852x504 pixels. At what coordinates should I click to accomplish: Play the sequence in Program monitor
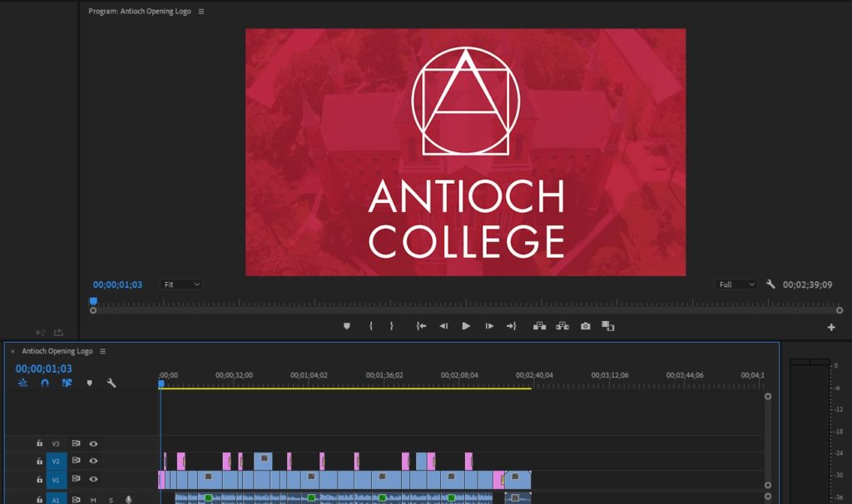(x=466, y=326)
